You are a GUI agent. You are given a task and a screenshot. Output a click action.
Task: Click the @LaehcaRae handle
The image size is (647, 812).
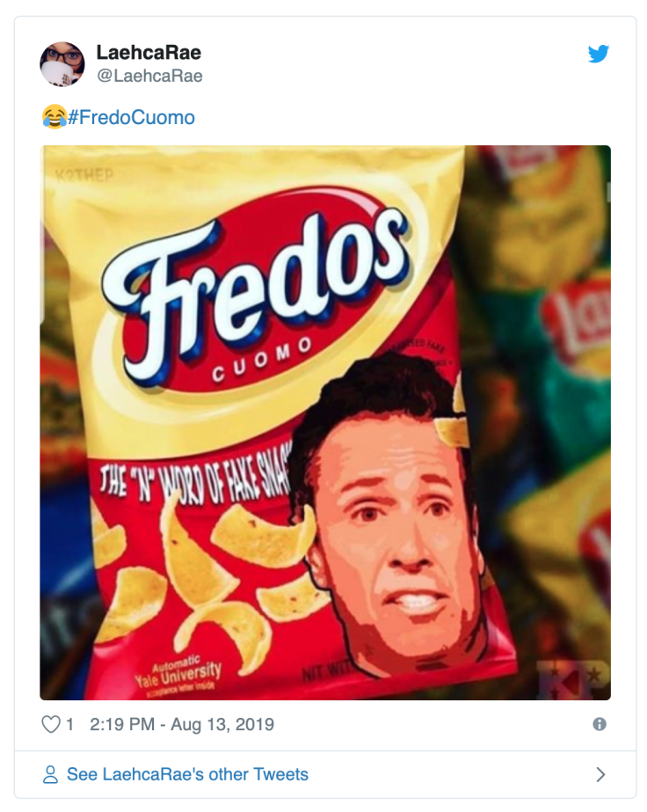149,76
